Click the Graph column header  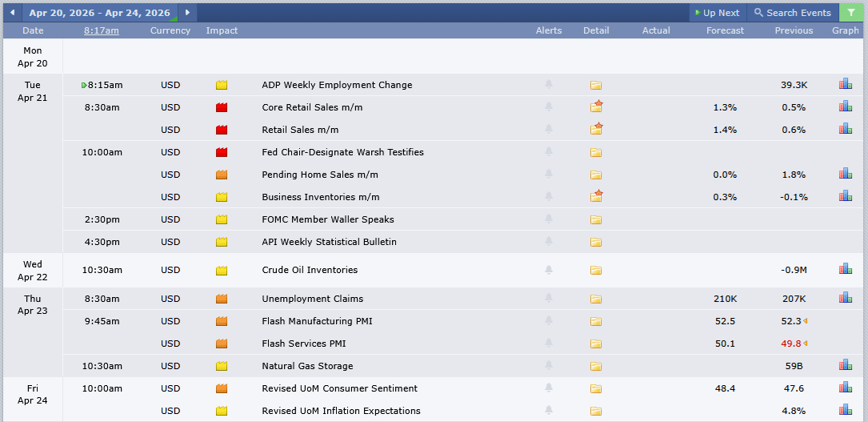point(846,30)
